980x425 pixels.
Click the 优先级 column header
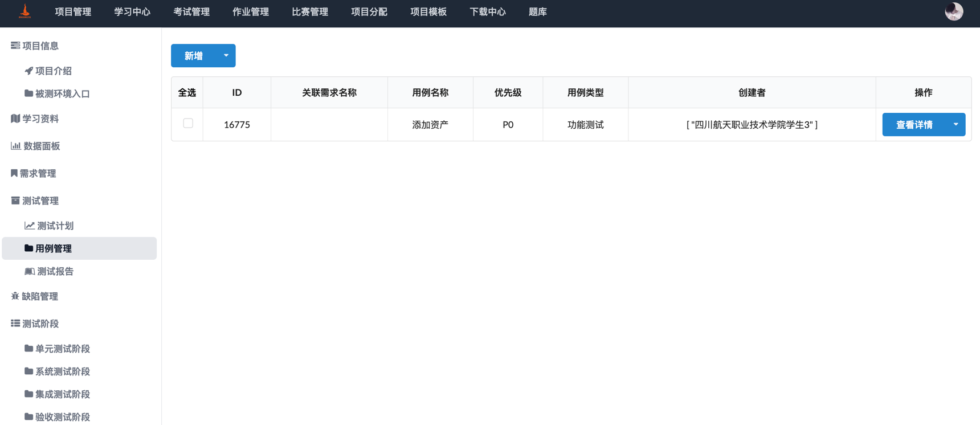coord(508,92)
